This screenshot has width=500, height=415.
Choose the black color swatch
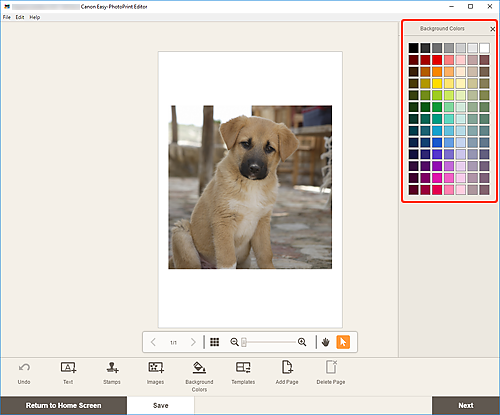413,48
